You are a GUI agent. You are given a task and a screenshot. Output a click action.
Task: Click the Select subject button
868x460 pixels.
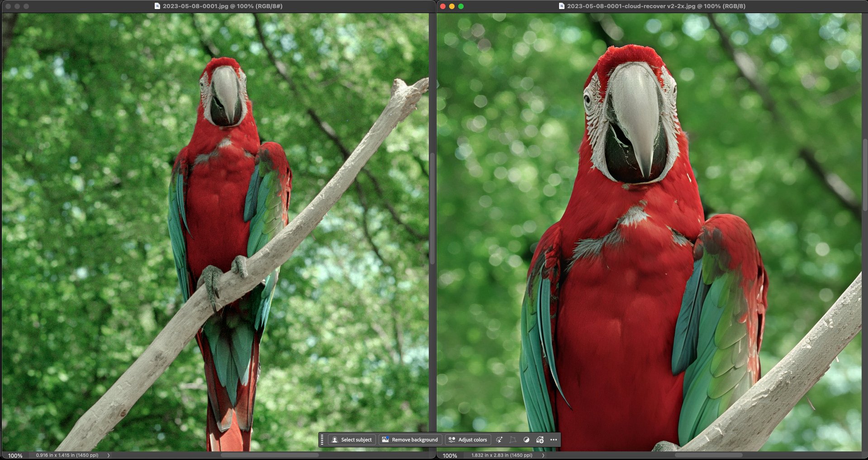pyautogui.click(x=352, y=440)
